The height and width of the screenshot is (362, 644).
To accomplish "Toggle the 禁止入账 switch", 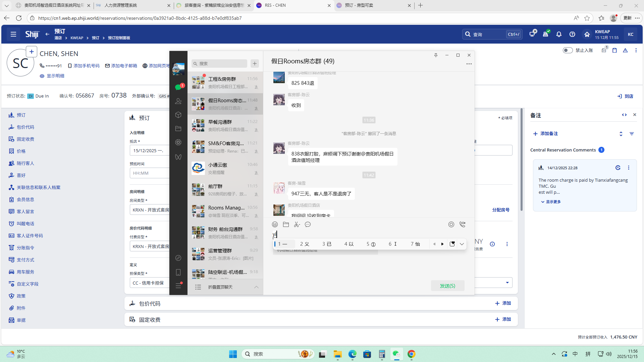I will click(568, 50).
